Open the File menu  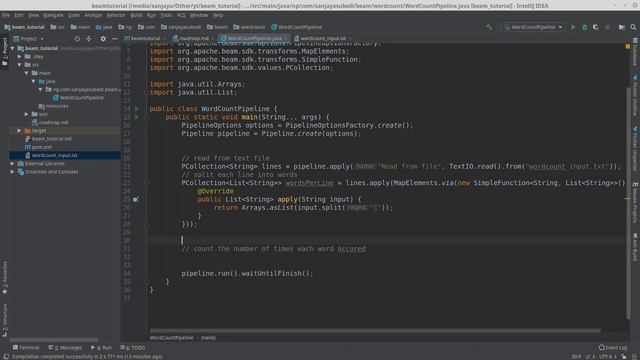coord(6,15)
